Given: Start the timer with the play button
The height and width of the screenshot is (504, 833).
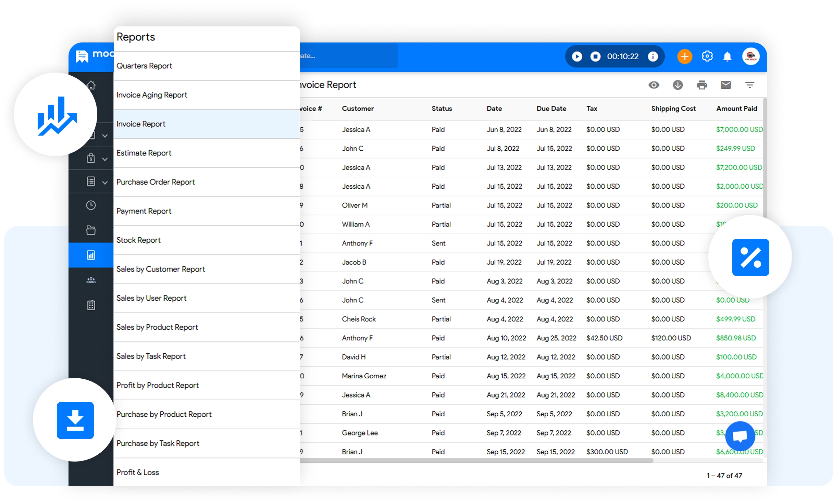Looking at the screenshot, I should click(577, 56).
